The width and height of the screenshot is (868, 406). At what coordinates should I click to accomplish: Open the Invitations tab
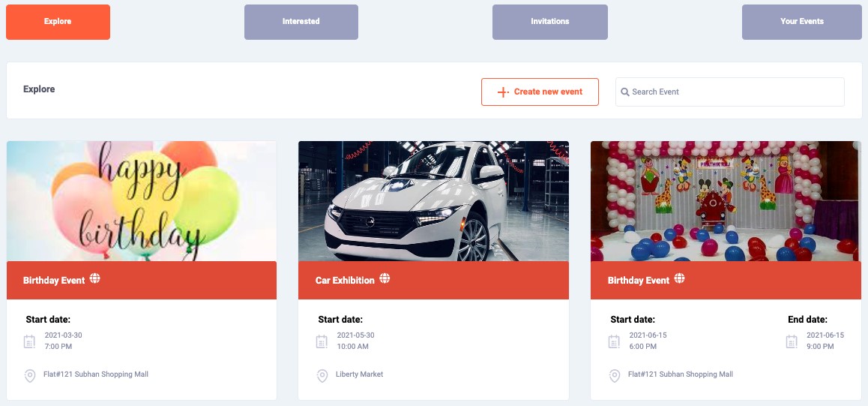click(x=550, y=22)
